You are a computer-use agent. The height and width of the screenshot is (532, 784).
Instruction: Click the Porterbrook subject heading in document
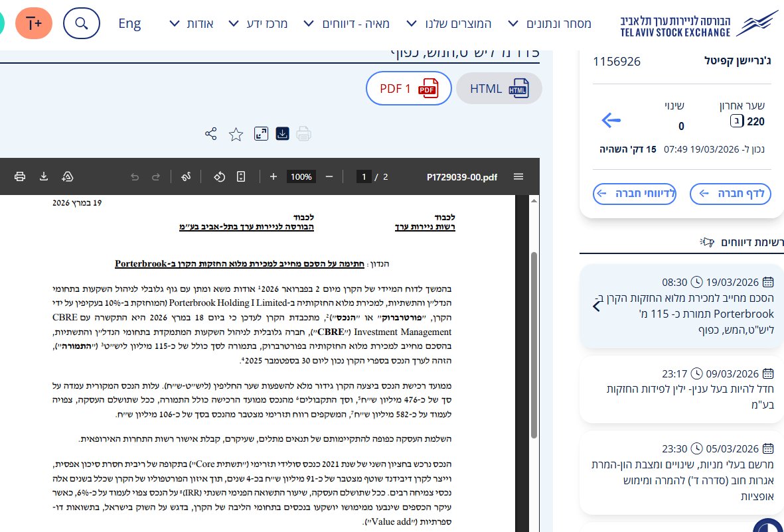[240, 264]
